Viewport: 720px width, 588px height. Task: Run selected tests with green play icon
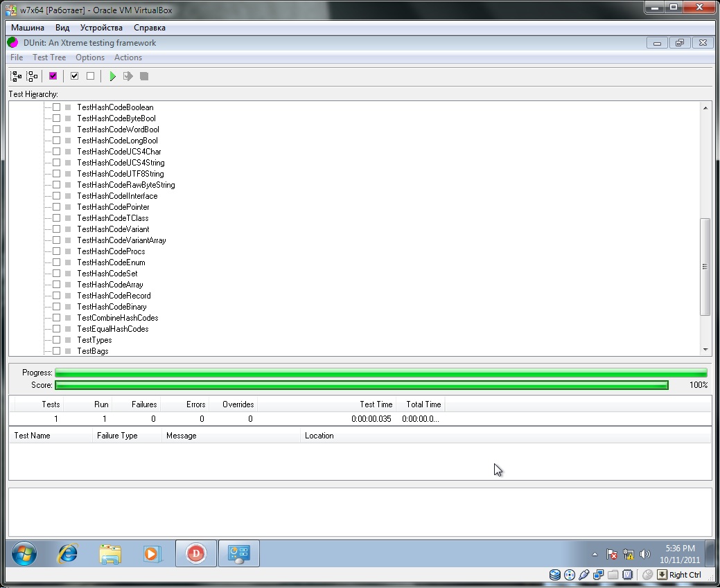point(112,76)
